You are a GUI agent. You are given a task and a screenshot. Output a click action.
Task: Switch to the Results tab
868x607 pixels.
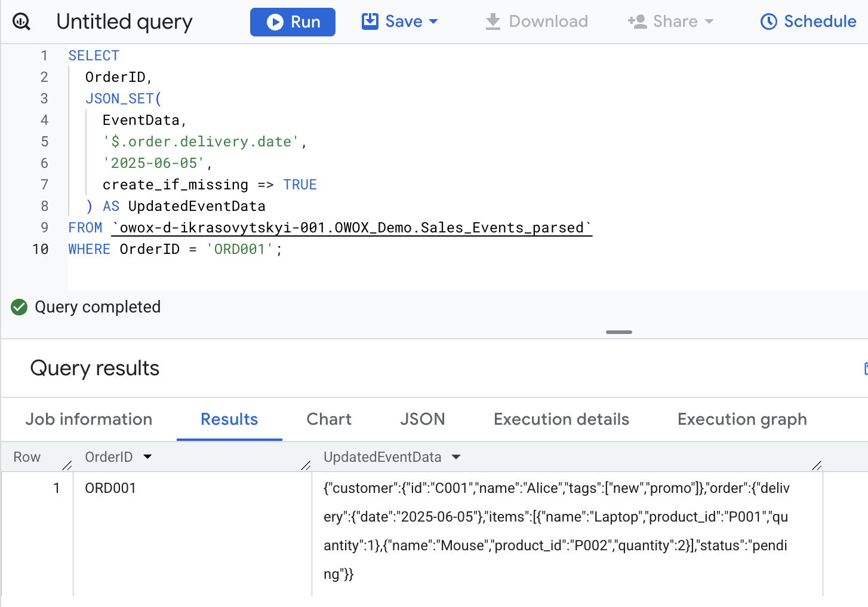point(229,419)
